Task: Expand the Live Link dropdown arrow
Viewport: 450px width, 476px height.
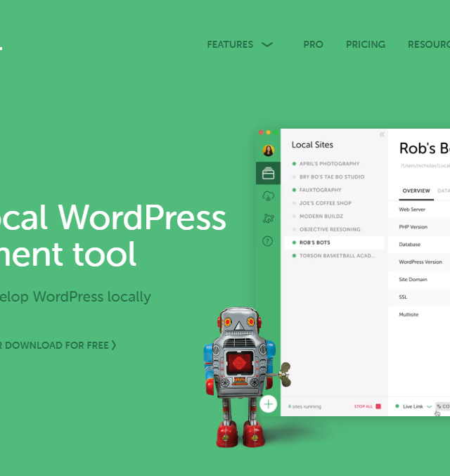Action: (429, 406)
